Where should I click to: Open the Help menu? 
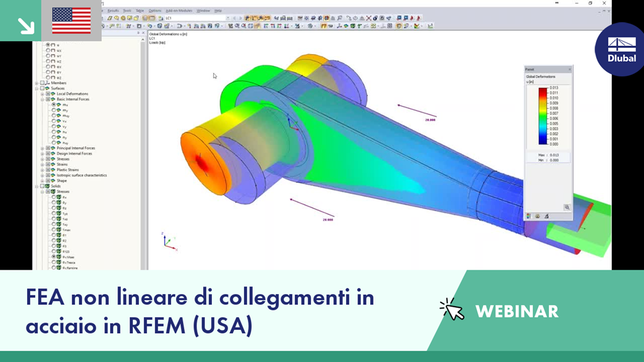tap(218, 11)
